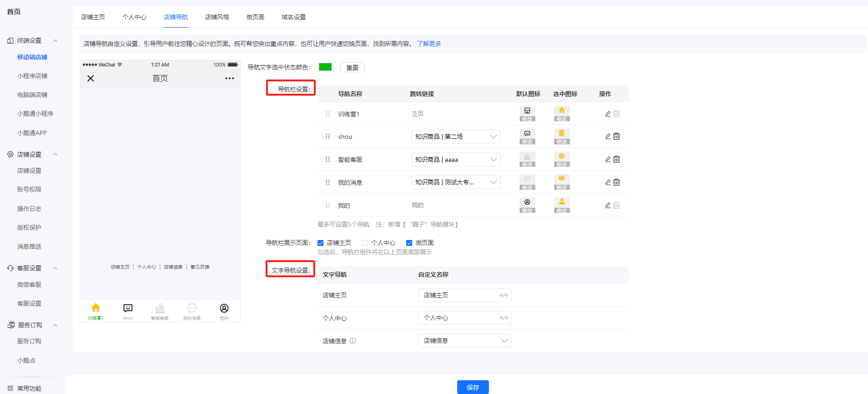Edit the 训练营1 navigation name
868x394 pixels.
[x=608, y=114]
